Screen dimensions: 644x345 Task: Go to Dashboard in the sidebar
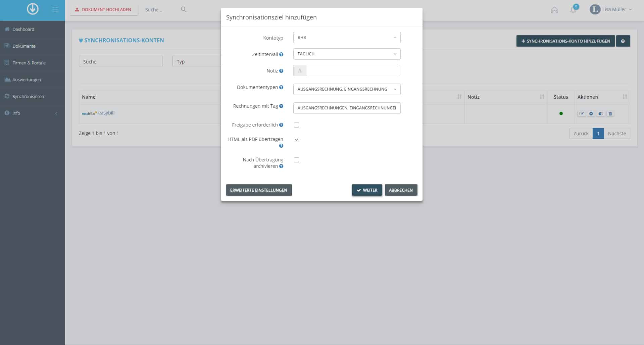[23, 29]
